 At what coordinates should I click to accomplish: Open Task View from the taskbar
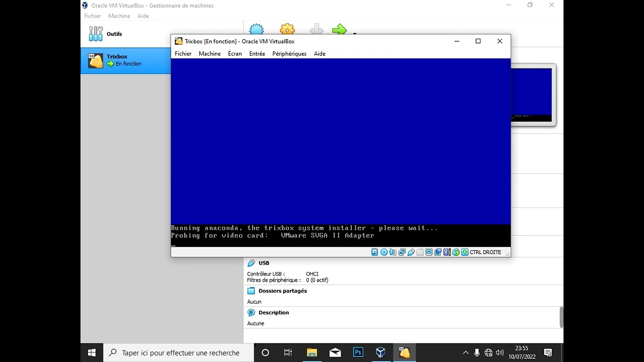pos(288,352)
